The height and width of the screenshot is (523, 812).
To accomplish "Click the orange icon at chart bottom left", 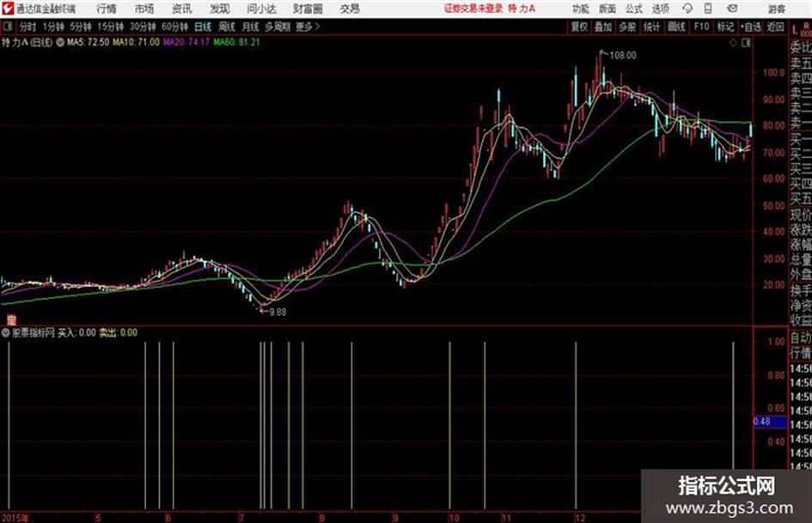I will click(11, 320).
